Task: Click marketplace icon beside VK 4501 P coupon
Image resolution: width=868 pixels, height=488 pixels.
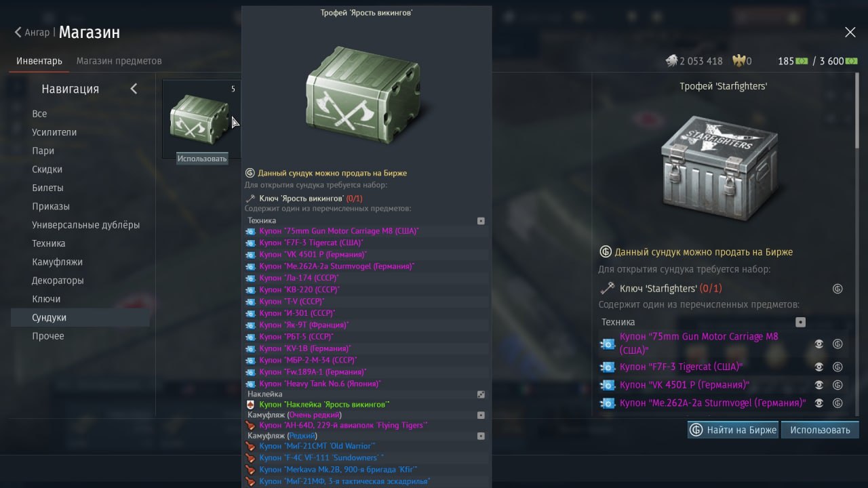Action: [x=837, y=385]
